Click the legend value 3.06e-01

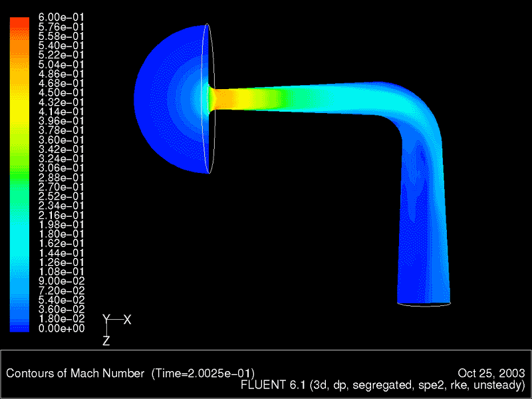pyautogui.click(x=61, y=168)
